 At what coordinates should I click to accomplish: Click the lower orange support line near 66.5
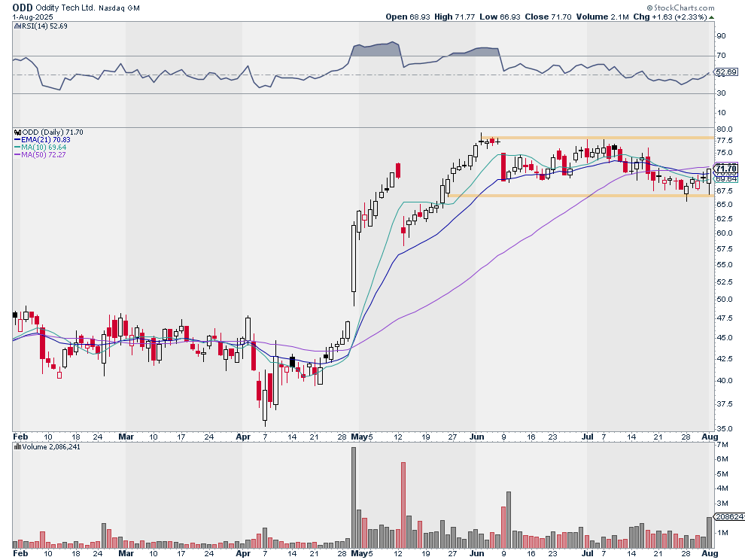581,196
